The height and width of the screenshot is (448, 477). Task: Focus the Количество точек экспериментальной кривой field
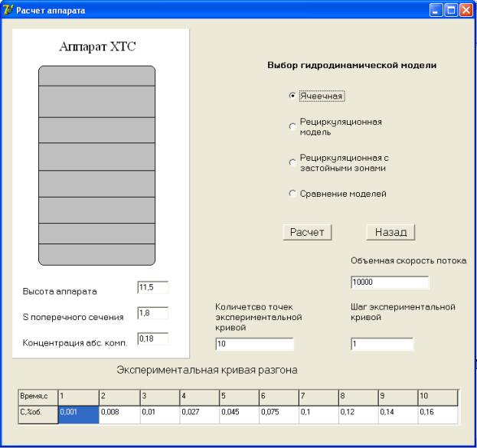pos(254,345)
